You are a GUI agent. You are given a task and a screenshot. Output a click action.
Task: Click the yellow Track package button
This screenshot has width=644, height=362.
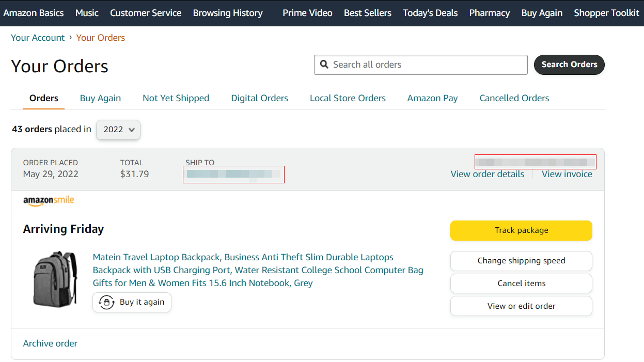[521, 230]
